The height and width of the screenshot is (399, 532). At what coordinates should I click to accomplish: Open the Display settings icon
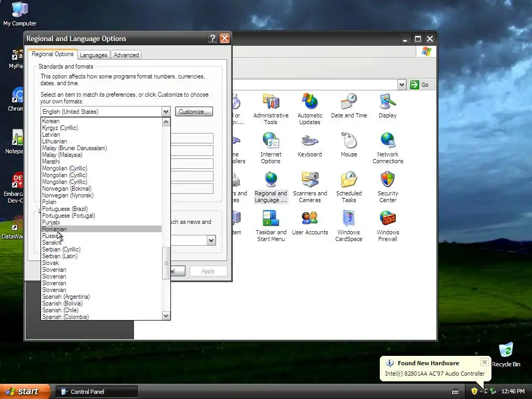point(388,105)
